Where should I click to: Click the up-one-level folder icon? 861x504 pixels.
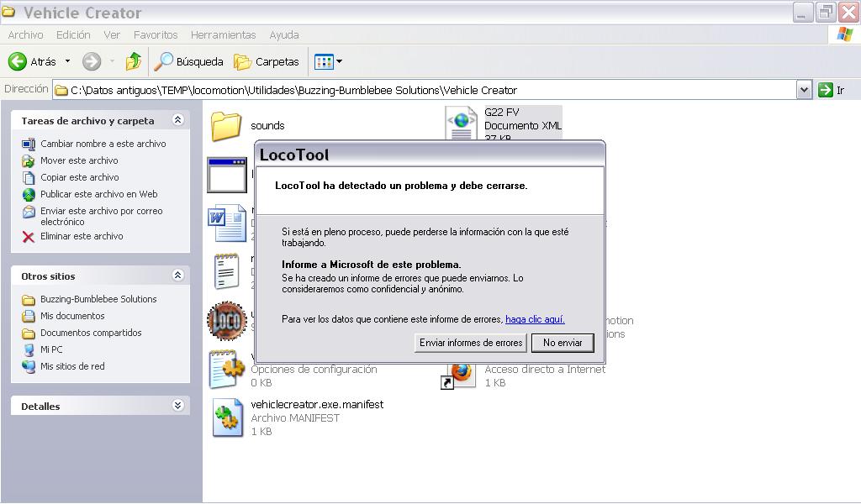133,61
